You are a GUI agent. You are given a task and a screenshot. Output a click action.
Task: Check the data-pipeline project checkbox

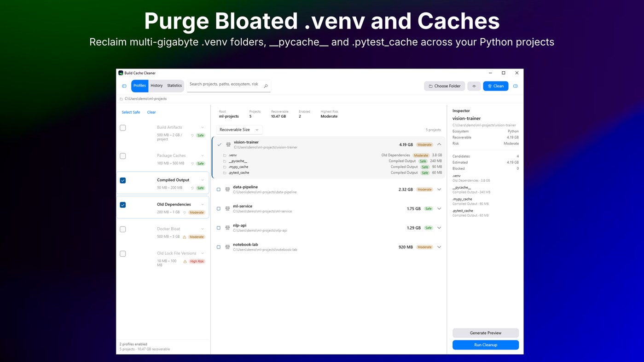[219, 190]
